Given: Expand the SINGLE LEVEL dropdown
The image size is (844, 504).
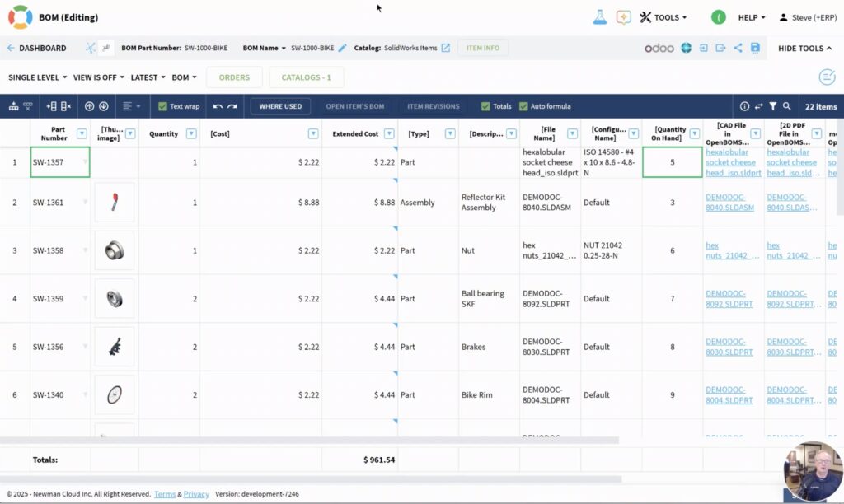Looking at the screenshot, I should point(38,77).
